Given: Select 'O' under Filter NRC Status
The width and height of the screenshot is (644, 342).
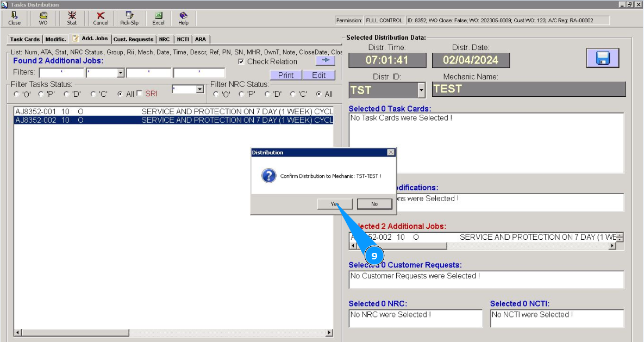Looking at the screenshot, I should pos(216,94).
